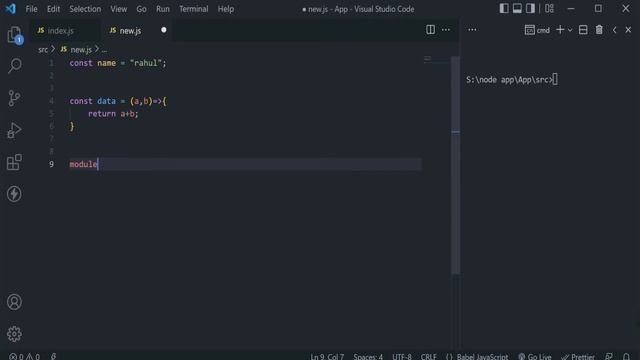Image resolution: width=640 pixels, height=360 pixels.
Task: Toggle the bottom panel layout
Action: 517,9
